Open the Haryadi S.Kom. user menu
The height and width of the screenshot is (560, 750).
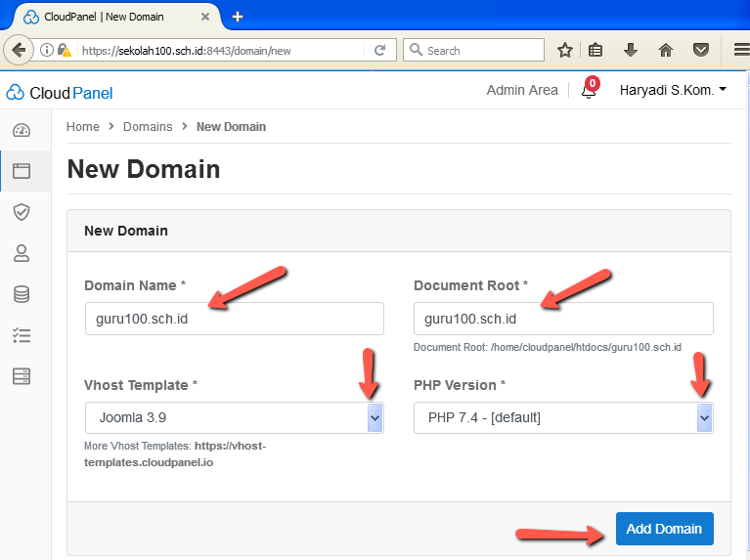click(x=673, y=90)
